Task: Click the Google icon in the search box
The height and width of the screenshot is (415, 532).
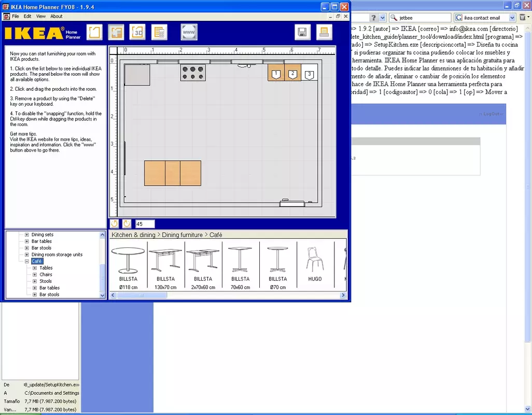Action: point(459,18)
